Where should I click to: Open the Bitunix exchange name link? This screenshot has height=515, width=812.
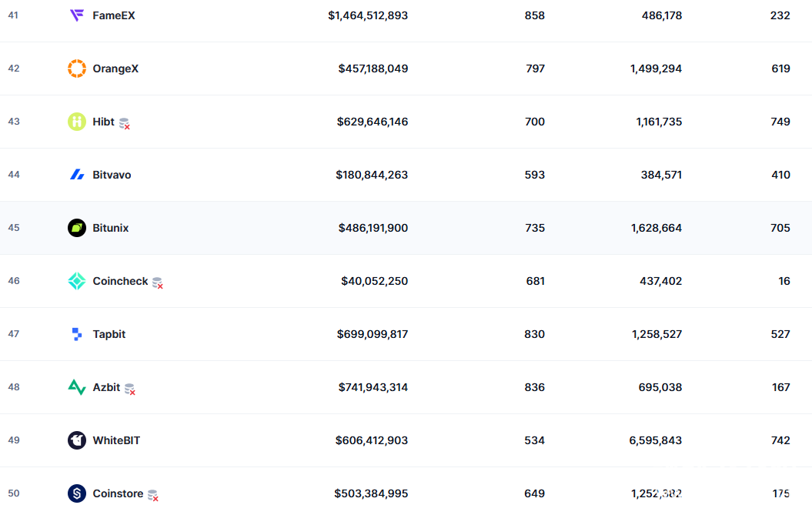click(111, 228)
